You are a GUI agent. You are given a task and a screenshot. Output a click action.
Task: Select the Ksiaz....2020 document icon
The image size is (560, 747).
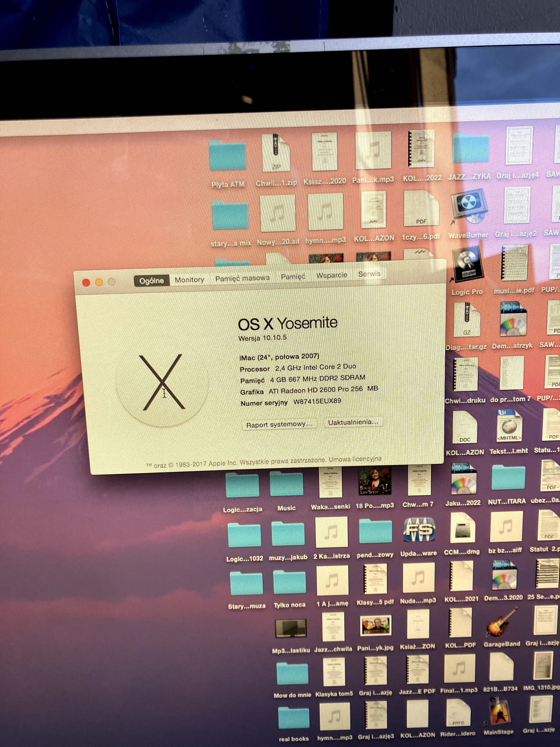pos(324,151)
